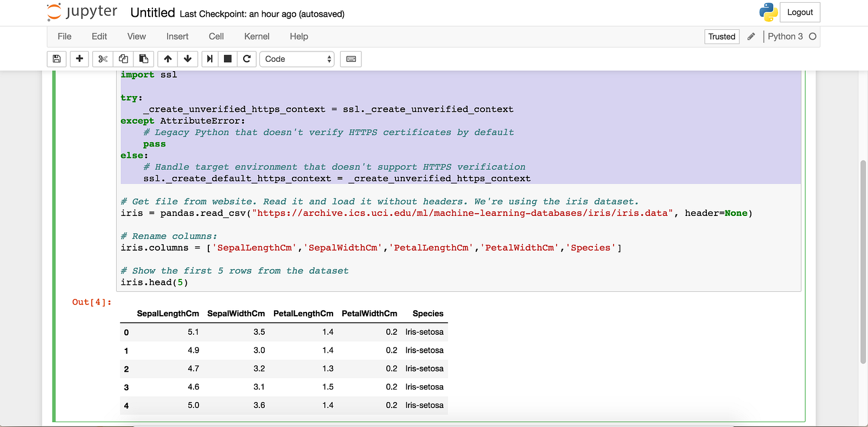Click the Untitled notebook name to rename
The image size is (868, 427).
click(152, 13)
